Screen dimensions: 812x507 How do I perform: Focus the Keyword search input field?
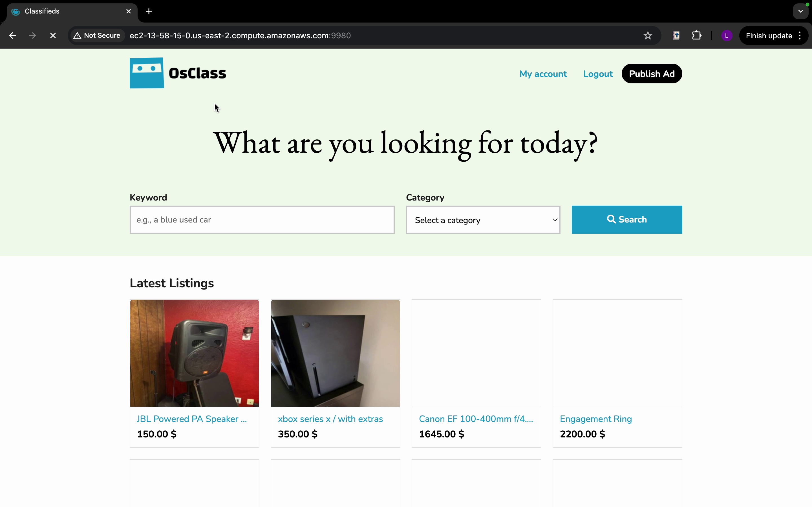[x=262, y=220]
